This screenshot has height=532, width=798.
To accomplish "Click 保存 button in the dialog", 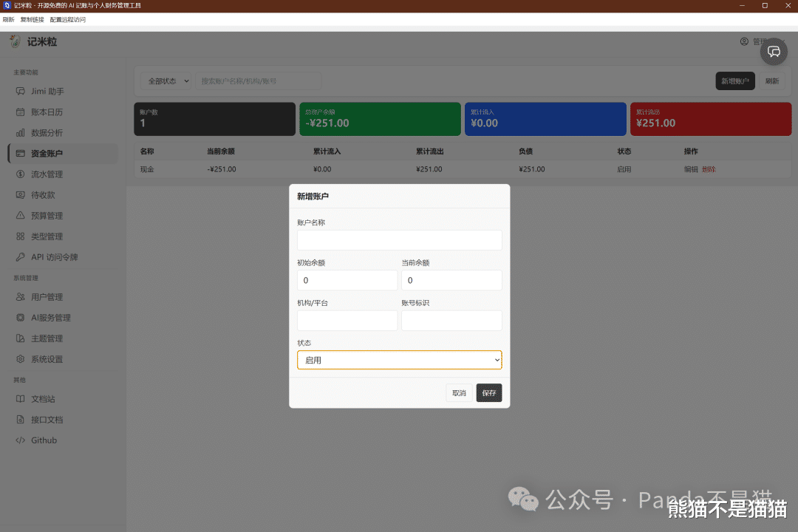I will [489, 393].
